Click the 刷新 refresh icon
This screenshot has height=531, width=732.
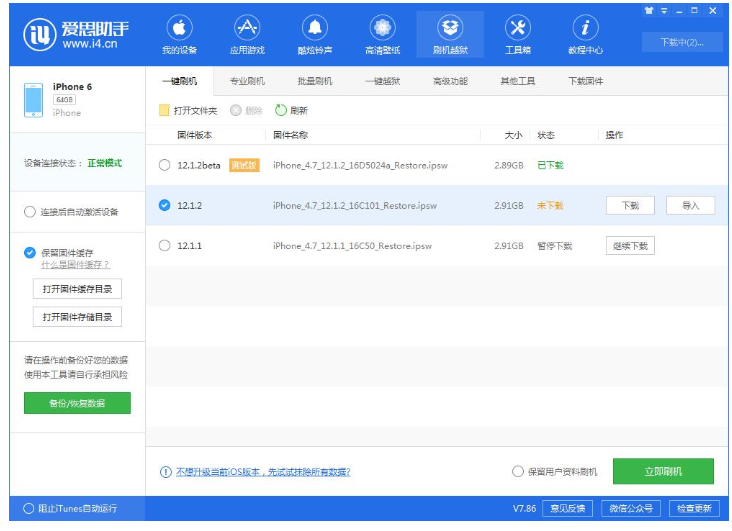281,110
